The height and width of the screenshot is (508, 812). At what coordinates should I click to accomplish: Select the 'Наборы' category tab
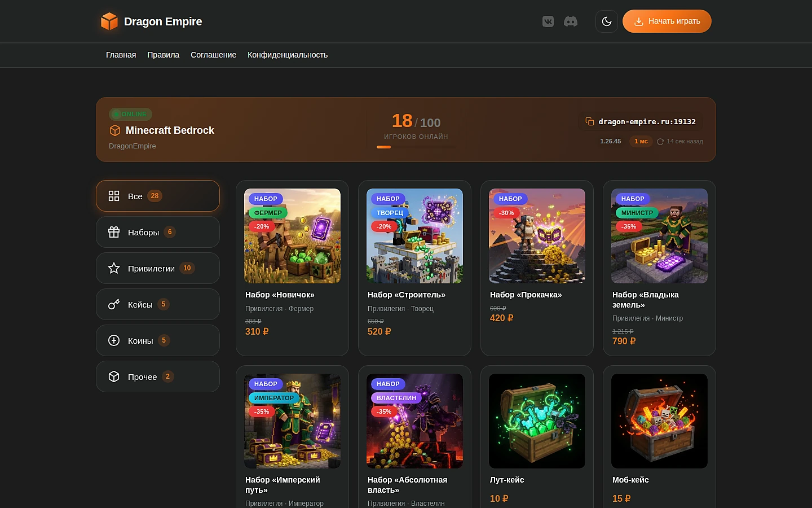point(158,232)
